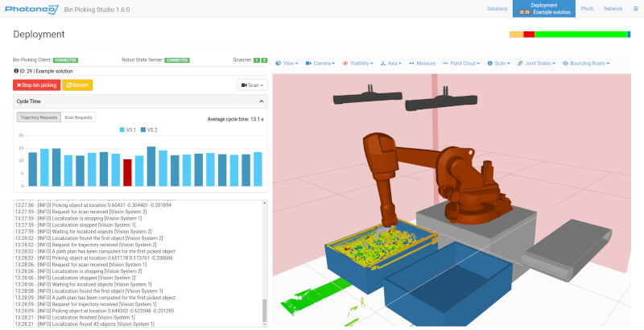The height and width of the screenshot is (330, 644).
Task: Click the yellow Restart button
Action: coord(77,85)
